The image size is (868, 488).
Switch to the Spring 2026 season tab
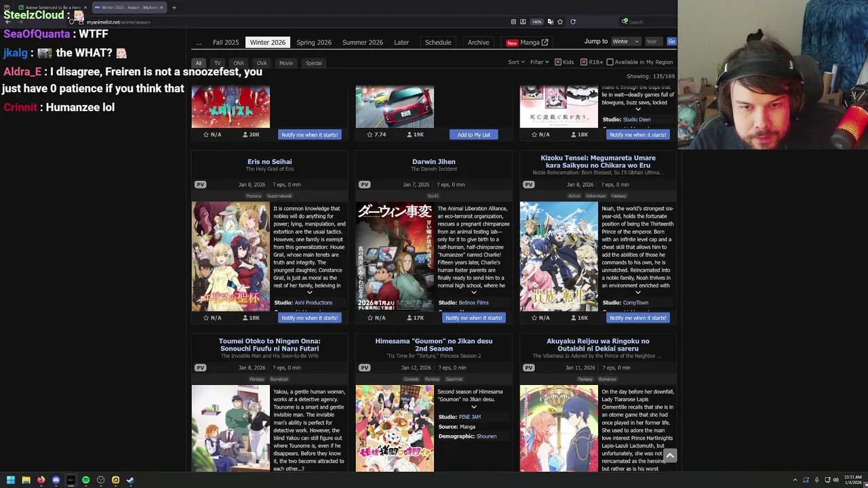314,42
